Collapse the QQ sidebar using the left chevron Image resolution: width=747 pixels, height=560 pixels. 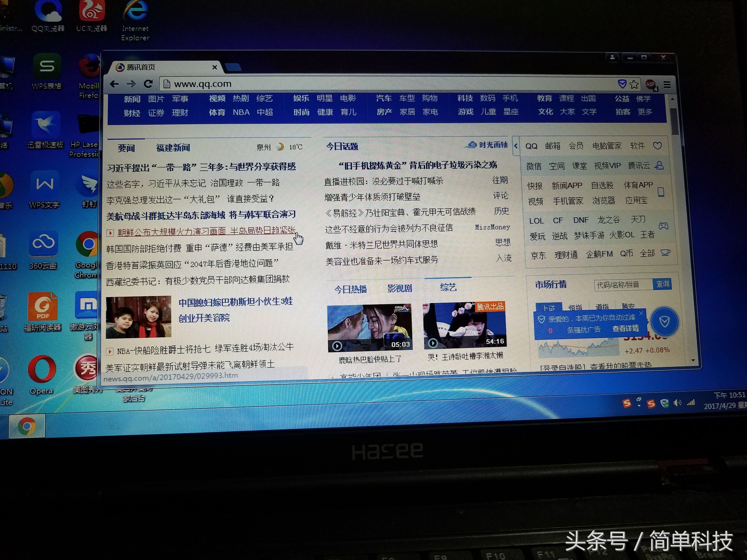516,146
